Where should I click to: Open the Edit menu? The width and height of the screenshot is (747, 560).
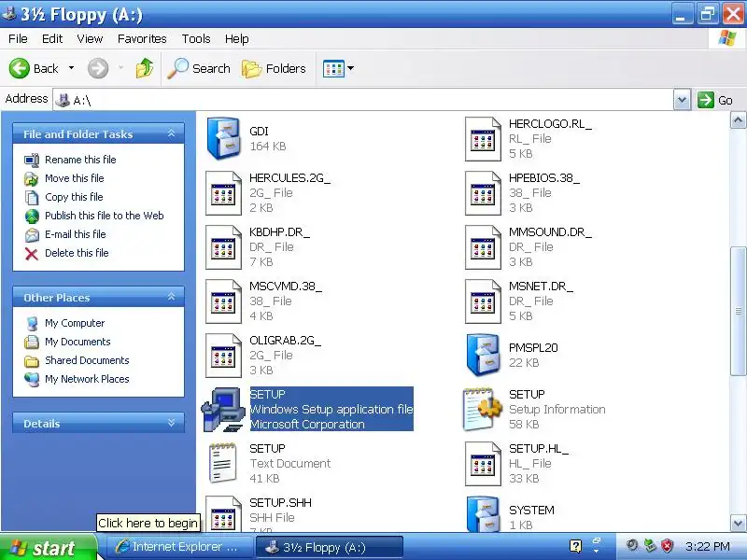click(x=52, y=38)
